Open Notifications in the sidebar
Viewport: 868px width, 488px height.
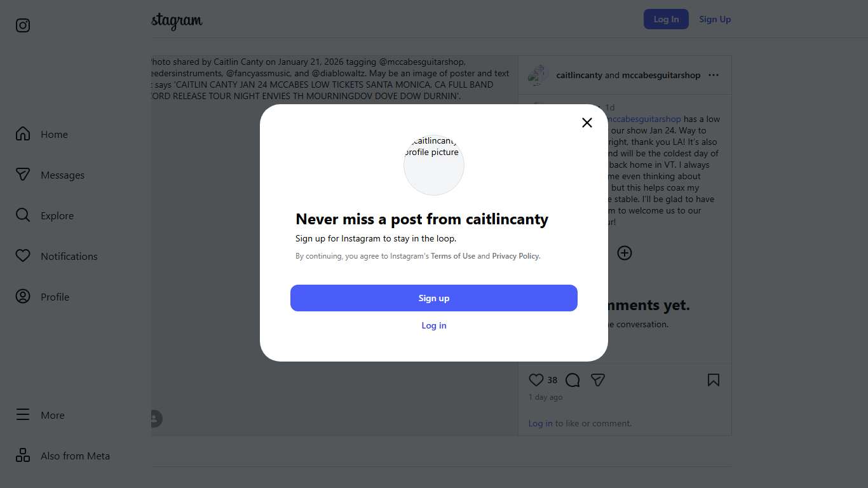pyautogui.click(x=69, y=257)
